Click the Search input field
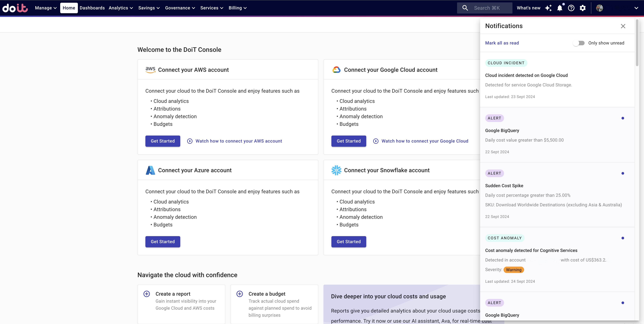 tap(487, 8)
